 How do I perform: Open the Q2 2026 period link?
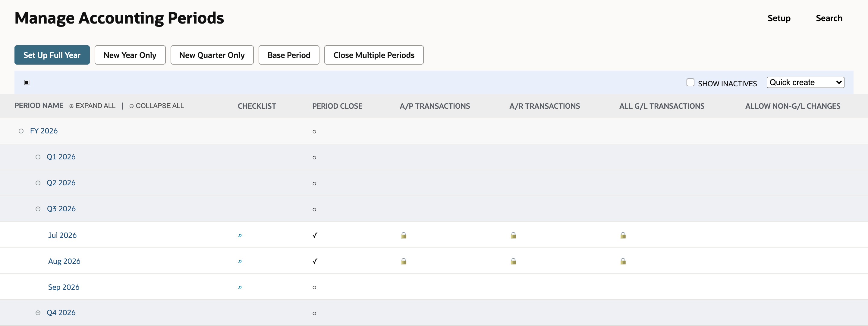[x=61, y=183]
